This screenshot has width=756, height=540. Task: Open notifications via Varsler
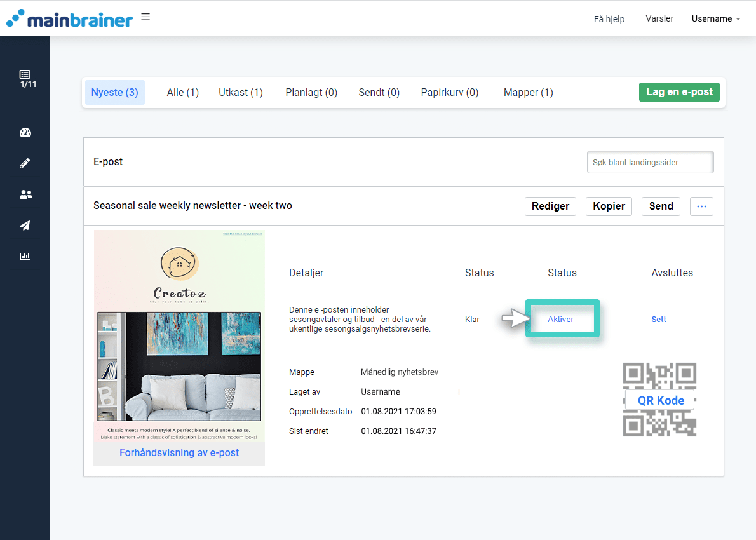pyautogui.click(x=659, y=18)
